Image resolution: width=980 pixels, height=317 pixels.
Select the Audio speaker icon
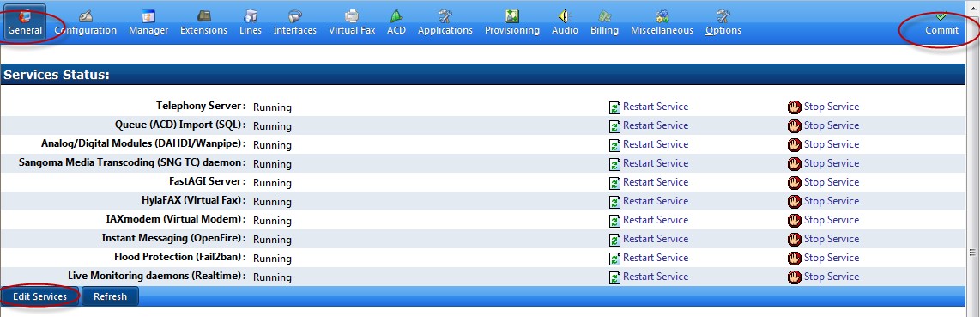(565, 15)
